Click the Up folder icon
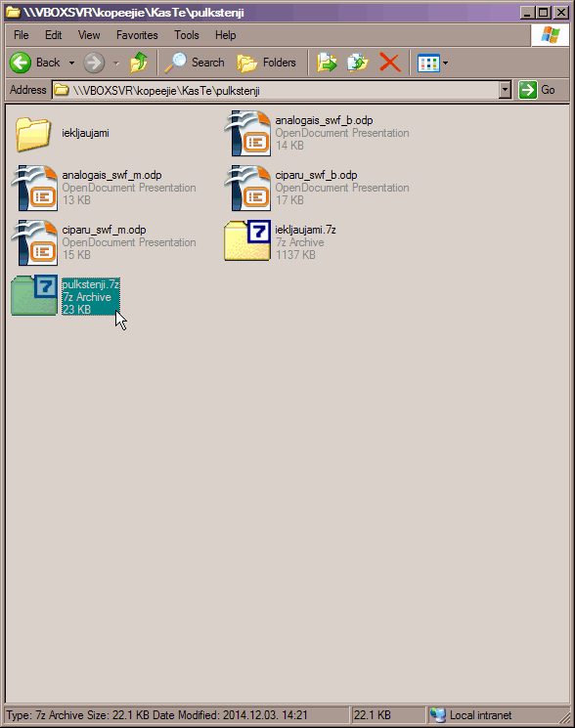The width and height of the screenshot is (575, 728). (x=139, y=63)
